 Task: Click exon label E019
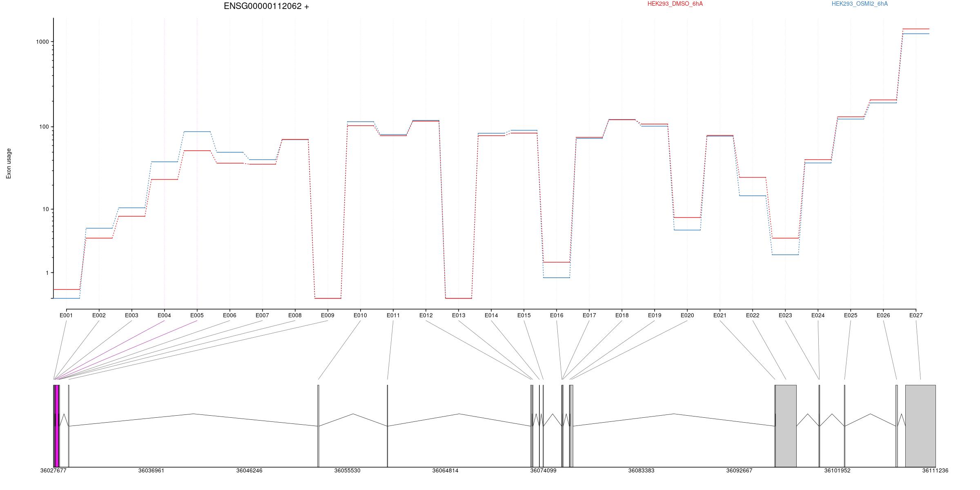click(x=655, y=315)
